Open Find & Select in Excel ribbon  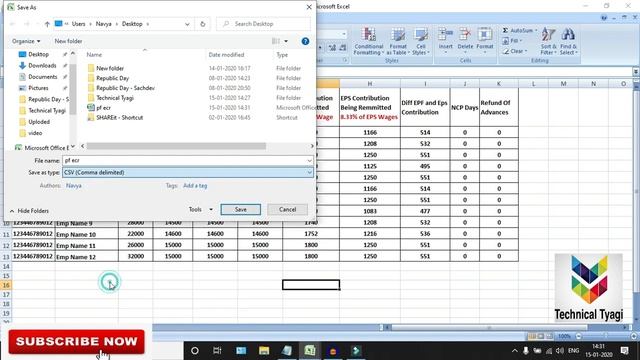568,42
